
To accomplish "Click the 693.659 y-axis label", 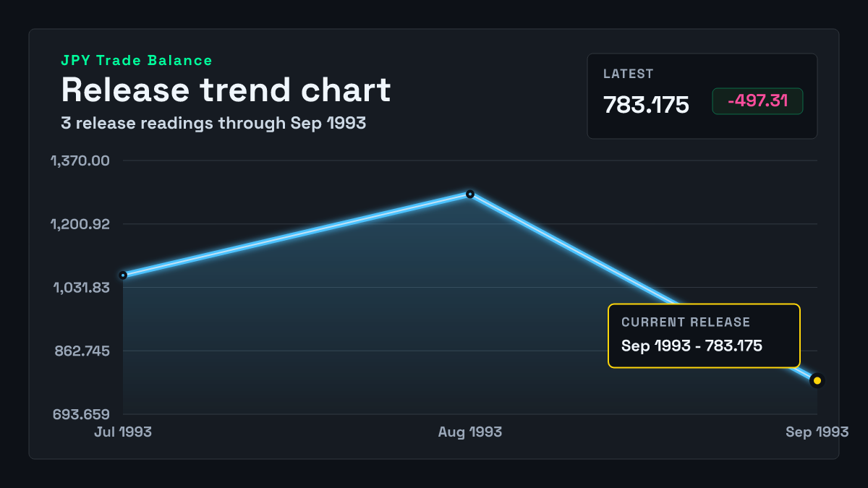I will pyautogui.click(x=80, y=414).
